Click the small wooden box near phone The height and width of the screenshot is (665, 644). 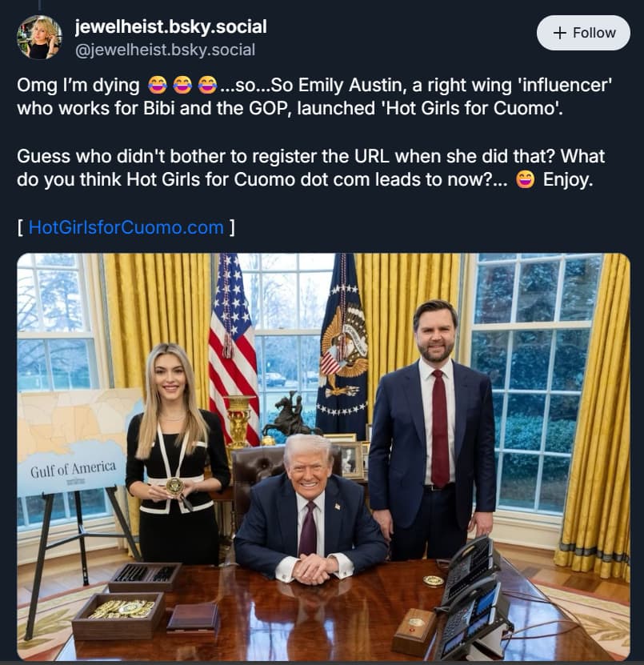click(414, 631)
